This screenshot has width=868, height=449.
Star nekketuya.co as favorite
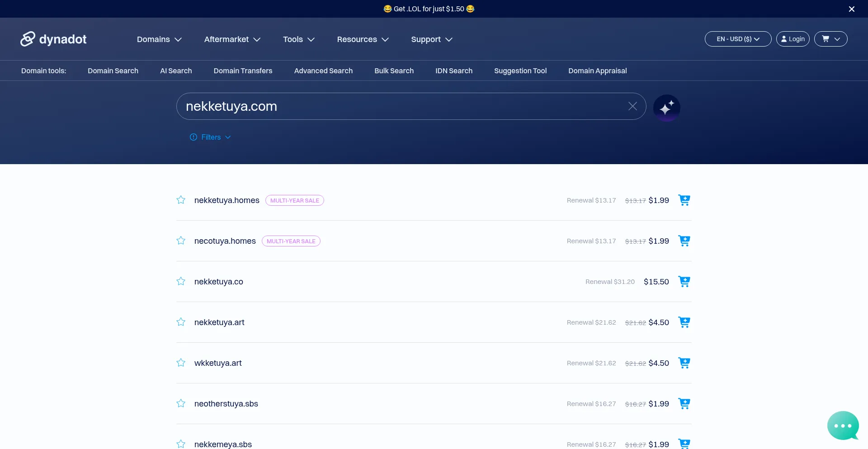[181, 281]
